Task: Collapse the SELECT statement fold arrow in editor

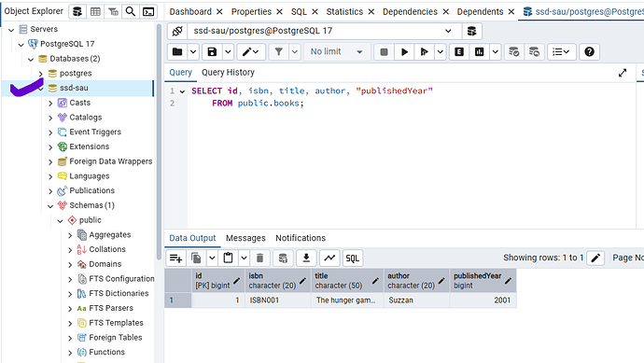Action: click(182, 91)
